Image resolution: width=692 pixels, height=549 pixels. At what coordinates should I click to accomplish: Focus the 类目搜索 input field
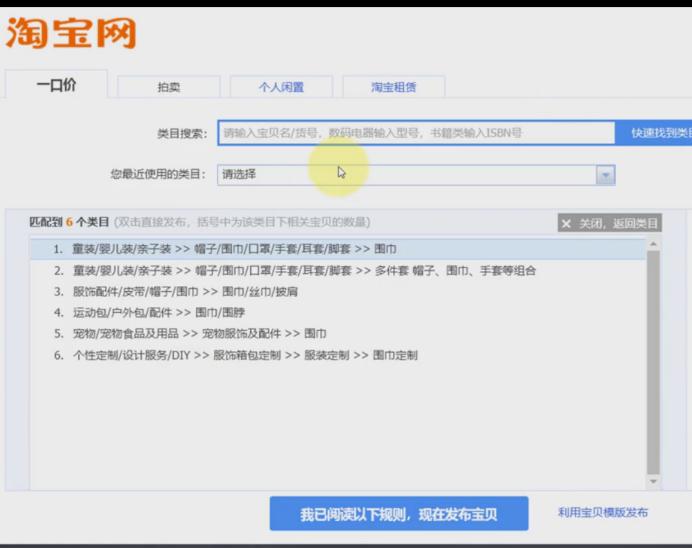click(416, 133)
